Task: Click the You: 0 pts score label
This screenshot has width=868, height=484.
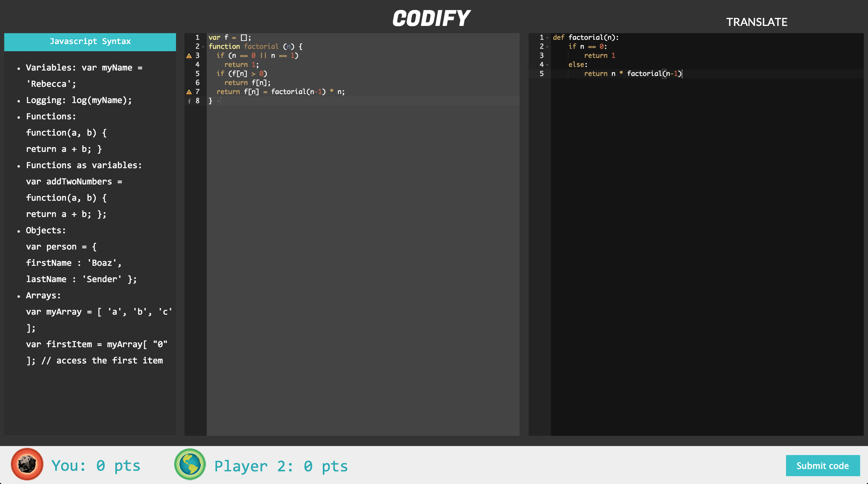Action: pyautogui.click(x=96, y=465)
